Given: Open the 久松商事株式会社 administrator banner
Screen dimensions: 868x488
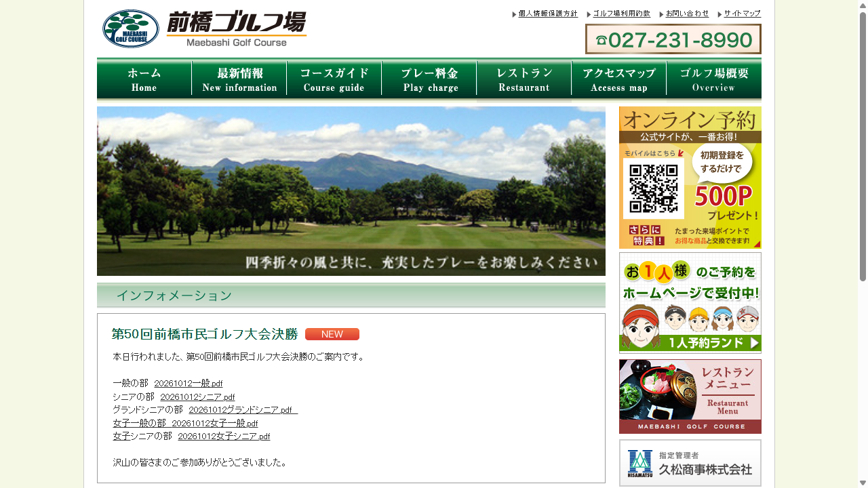Looking at the screenshot, I should 690,463.
